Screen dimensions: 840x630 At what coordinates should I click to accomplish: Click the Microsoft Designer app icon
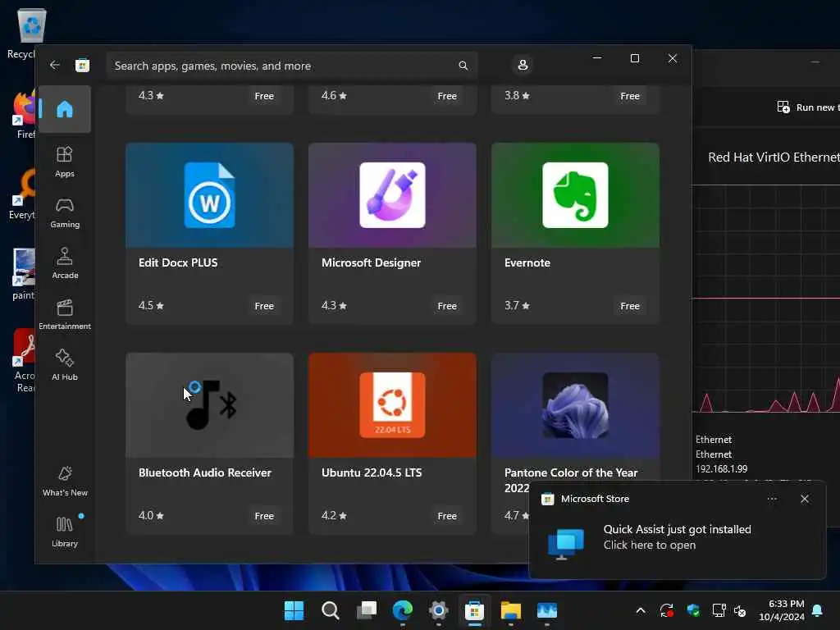pos(392,195)
